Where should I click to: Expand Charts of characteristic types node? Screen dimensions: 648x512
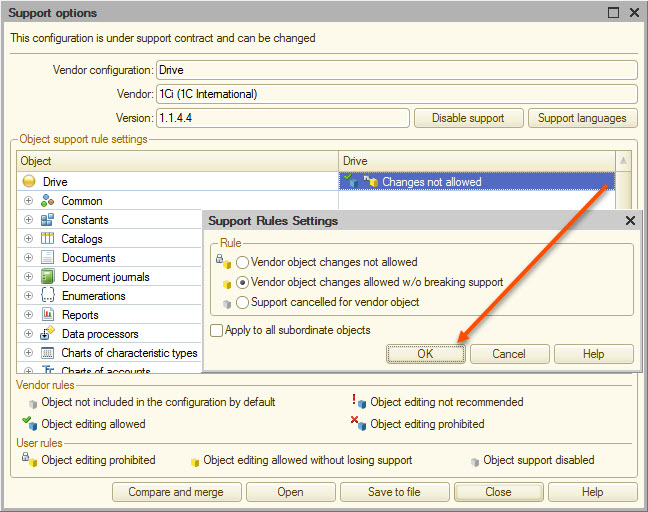[x=28, y=352]
